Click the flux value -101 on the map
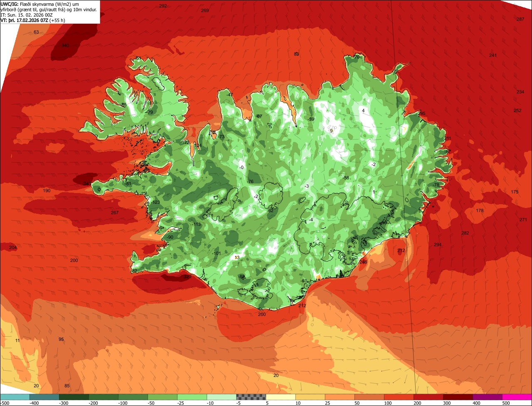This screenshot has height=406, width=532. pyautogui.click(x=216, y=253)
